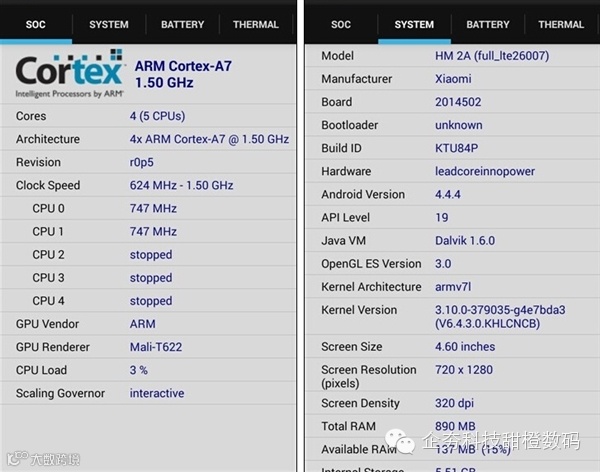Select Screen Resolution value '720 x 1280'

point(464,370)
